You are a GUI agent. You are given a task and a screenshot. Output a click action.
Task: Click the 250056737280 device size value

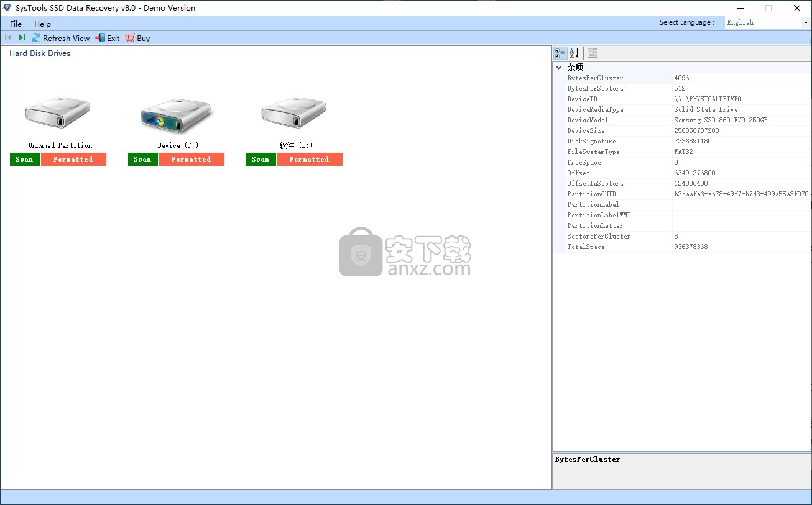(x=696, y=131)
